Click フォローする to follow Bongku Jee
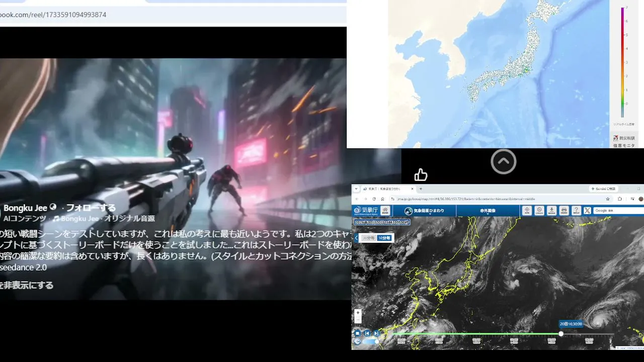 [x=91, y=208]
